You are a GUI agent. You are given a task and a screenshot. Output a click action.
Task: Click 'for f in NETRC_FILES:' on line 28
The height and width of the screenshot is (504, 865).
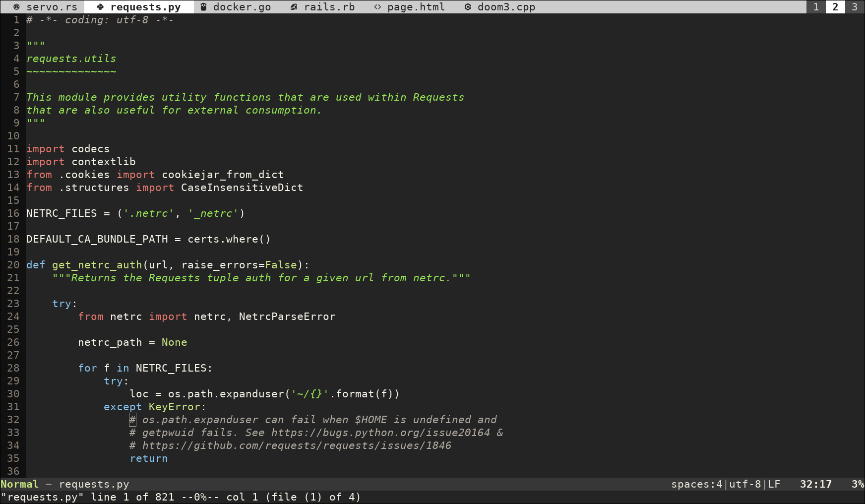point(145,368)
